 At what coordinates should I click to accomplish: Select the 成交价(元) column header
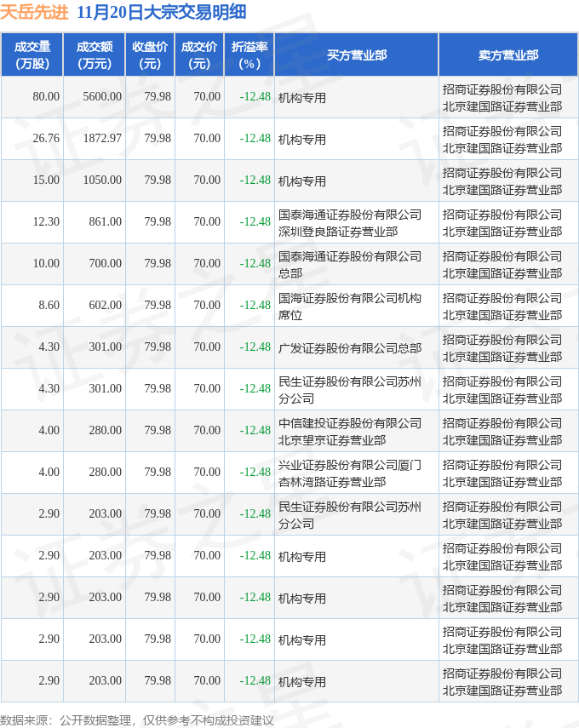pos(199,54)
